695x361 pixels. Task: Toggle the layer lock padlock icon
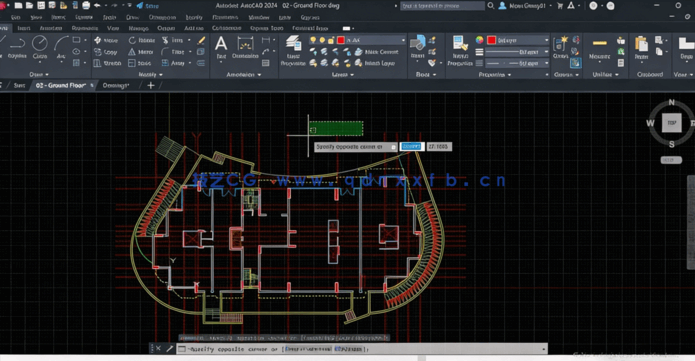[x=331, y=40]
